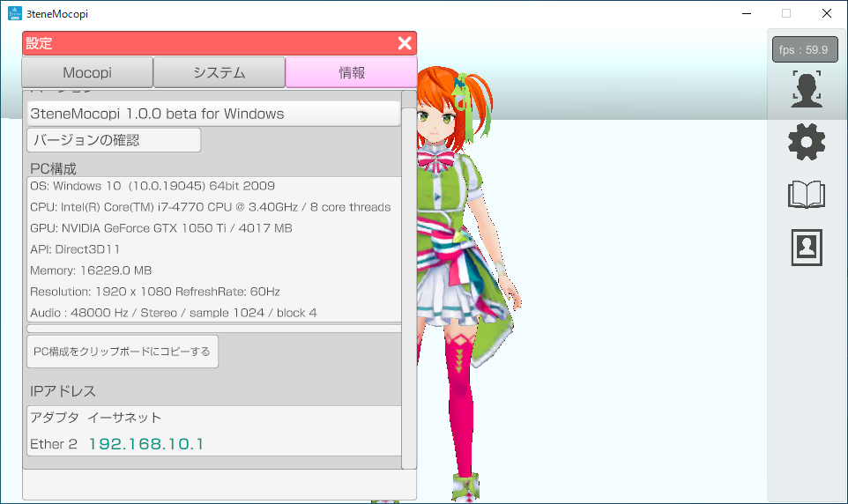The image size is (848, 504).
Task: Click the アダプタ イーサネット label
Action: [x=96, y=418]
